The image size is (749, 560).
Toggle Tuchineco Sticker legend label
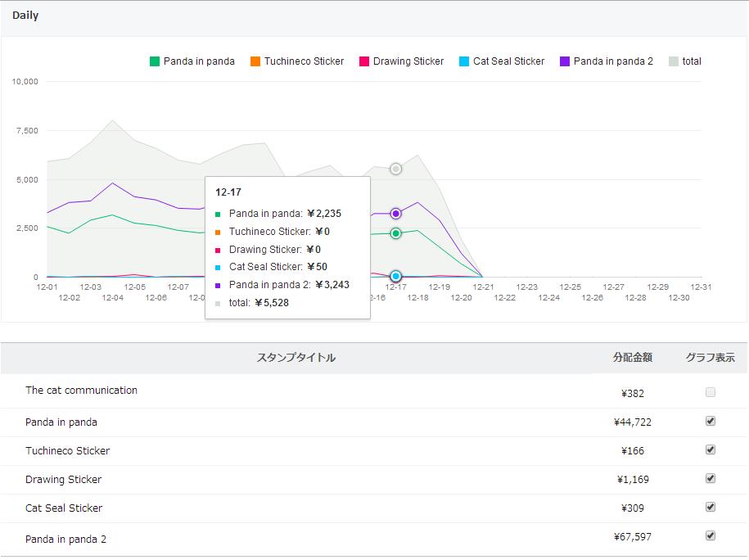(x=305, y=61)
